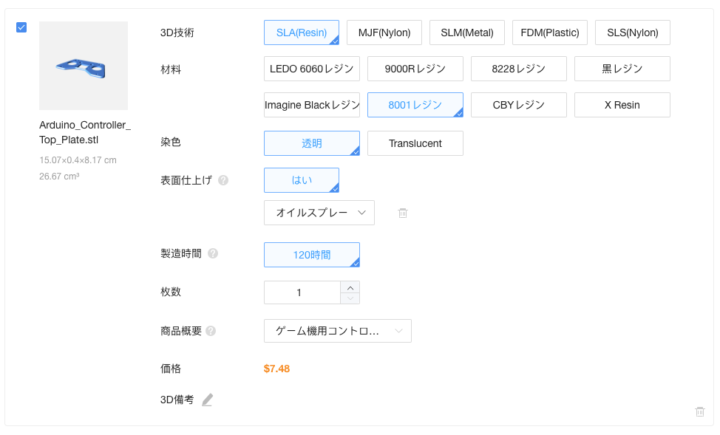Open the オイルスプレー finishing dropdown

tap(319, 212)
